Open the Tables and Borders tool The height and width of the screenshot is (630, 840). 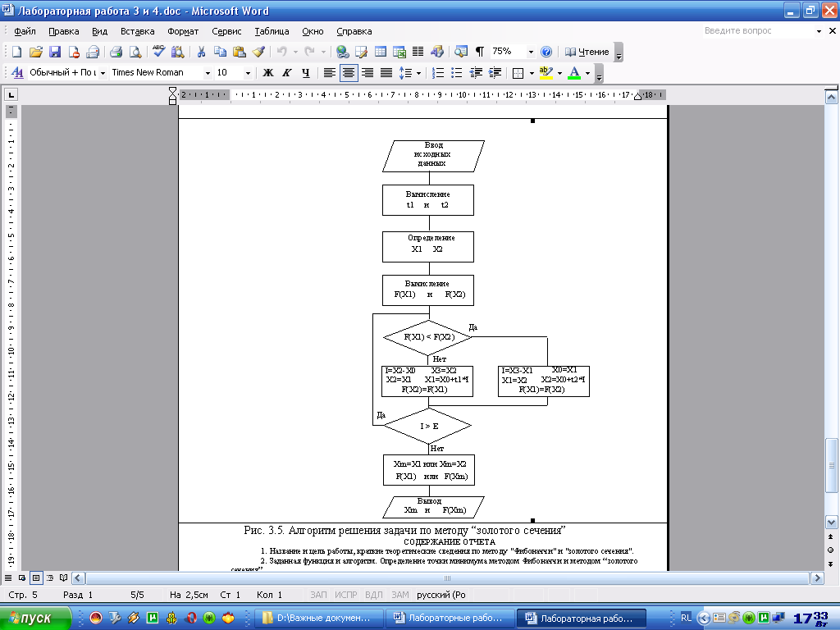(362, 52)
